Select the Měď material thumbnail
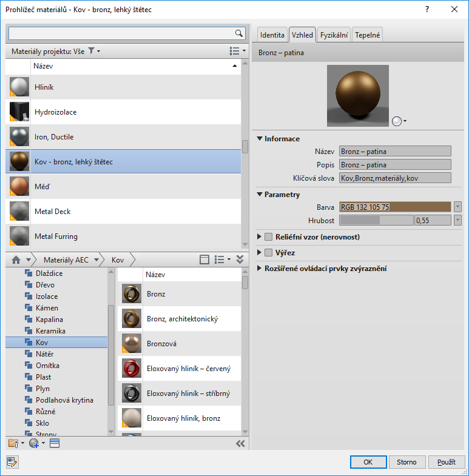 click(19, 186)
